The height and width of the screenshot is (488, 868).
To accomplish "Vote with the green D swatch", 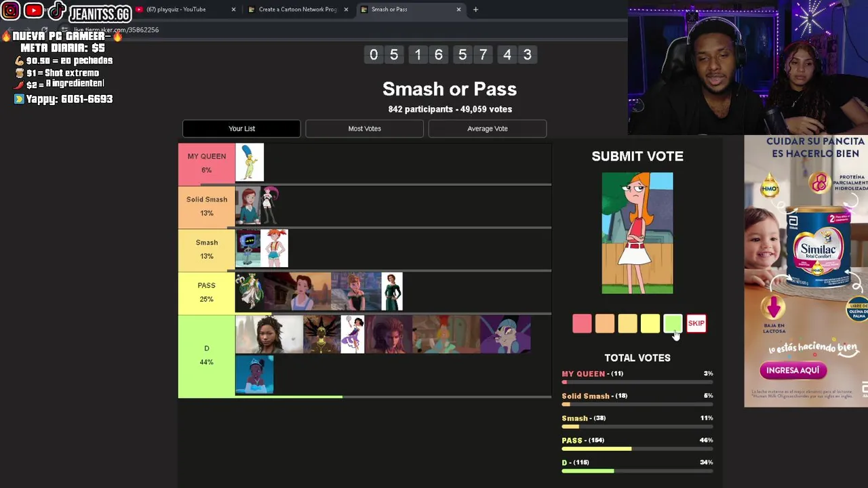I will [x=673, y=324].
